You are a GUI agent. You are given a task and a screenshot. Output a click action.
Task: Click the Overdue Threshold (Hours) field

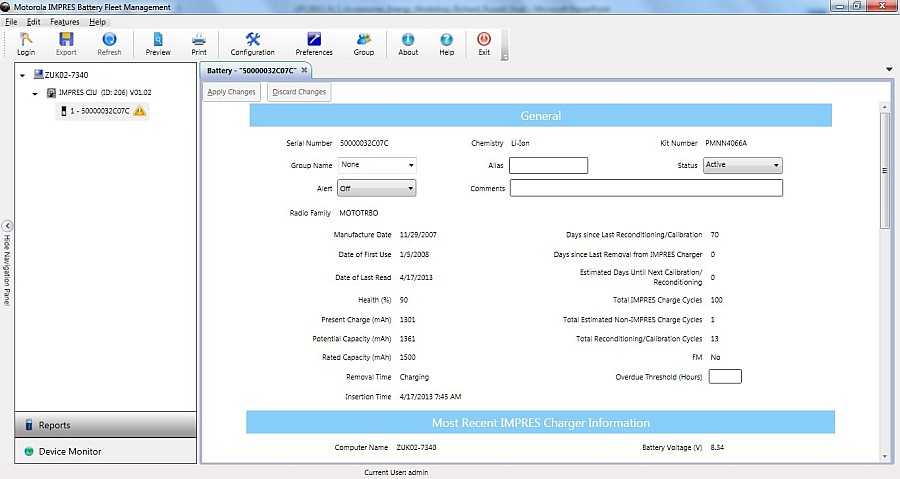725,376
